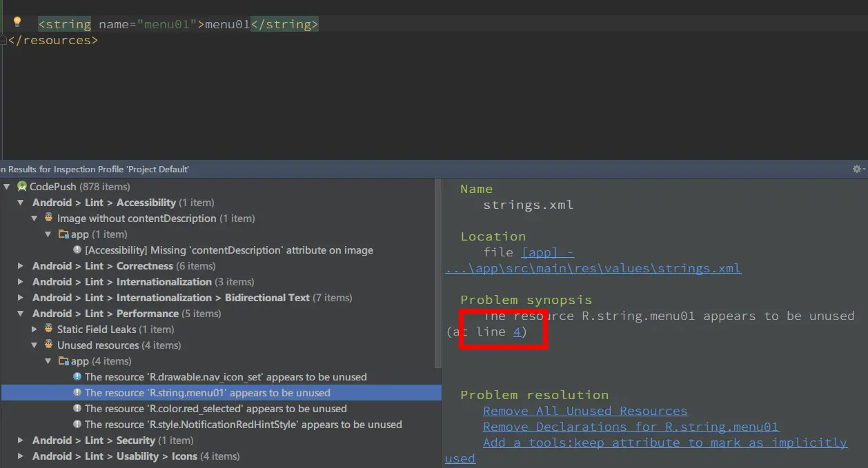Open the gear settings icon in inspection panel
The height and width of the screenshot is (468, 868).
point(858,169)
